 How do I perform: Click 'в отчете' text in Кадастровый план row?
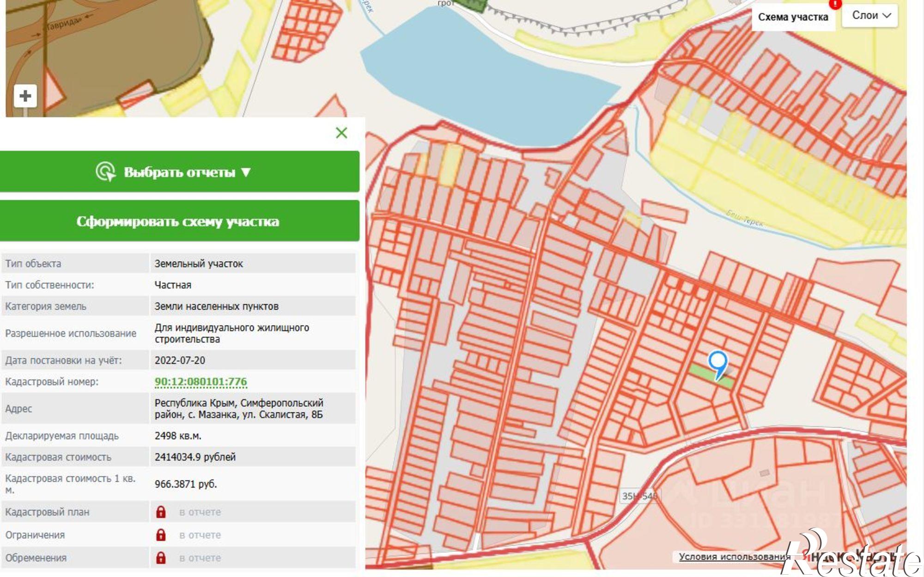[x=200, y=512]
